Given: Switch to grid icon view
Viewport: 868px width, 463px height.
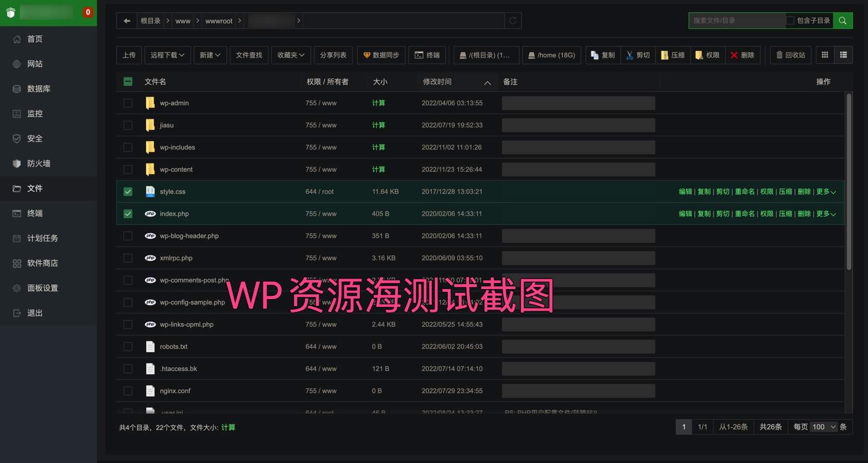Looking at the screenshot, I should tap(825, 55).
